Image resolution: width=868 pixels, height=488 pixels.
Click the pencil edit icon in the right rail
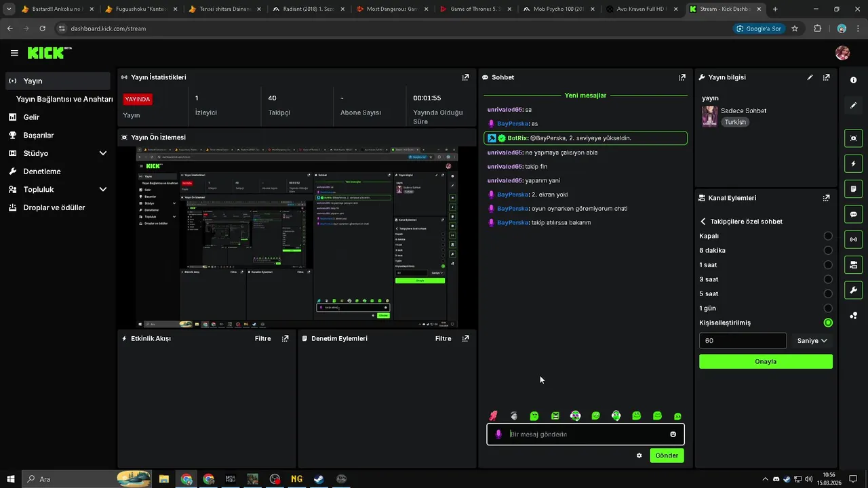pos(853,105)
